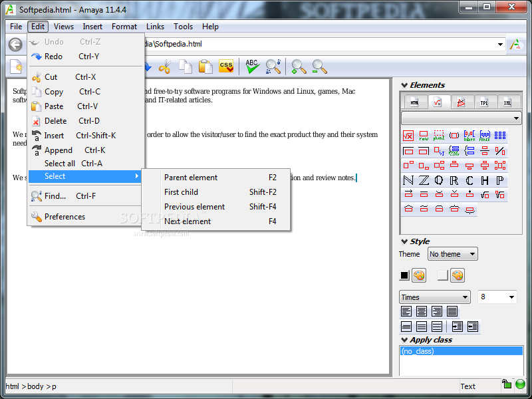Set double line spacing
Viewport: 532px width, 399px height.
point(437,327)
